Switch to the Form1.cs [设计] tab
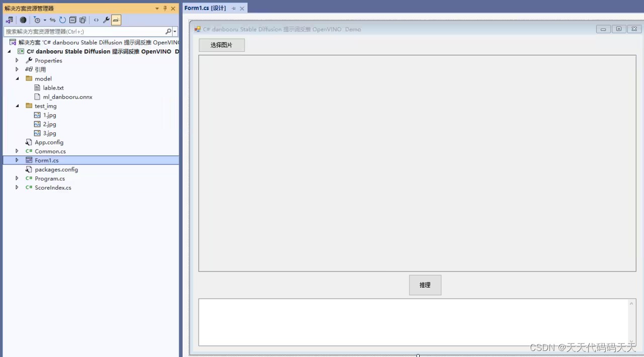This screenshot has width=644, height=357. click(204, 8)
